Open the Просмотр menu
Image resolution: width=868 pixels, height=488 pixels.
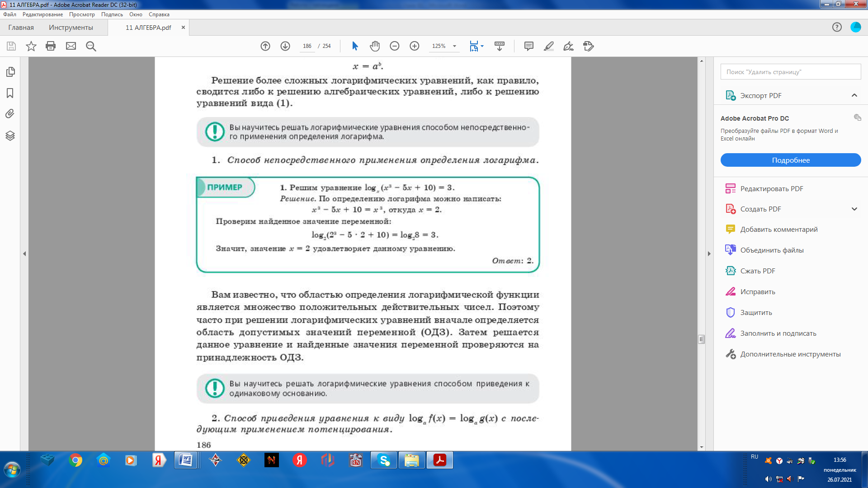(82, 14)
